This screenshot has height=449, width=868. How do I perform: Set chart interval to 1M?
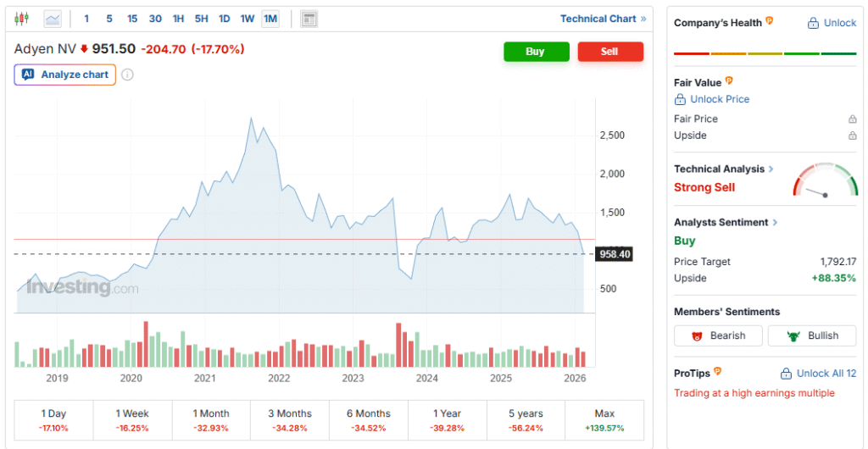270,19
